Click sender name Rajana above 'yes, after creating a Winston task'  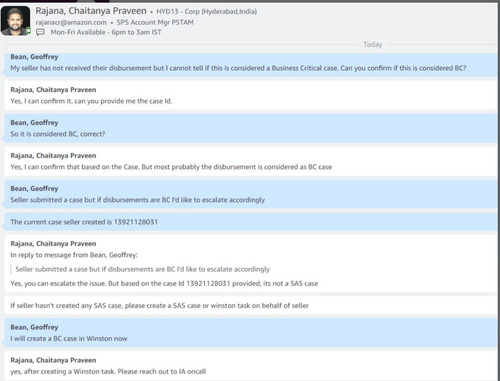tap(53, 361)
